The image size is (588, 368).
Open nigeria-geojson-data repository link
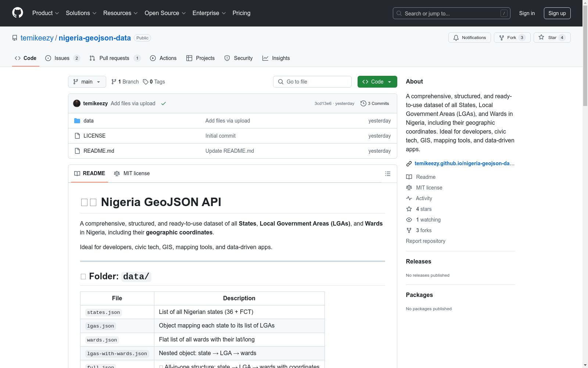(95, 38)
